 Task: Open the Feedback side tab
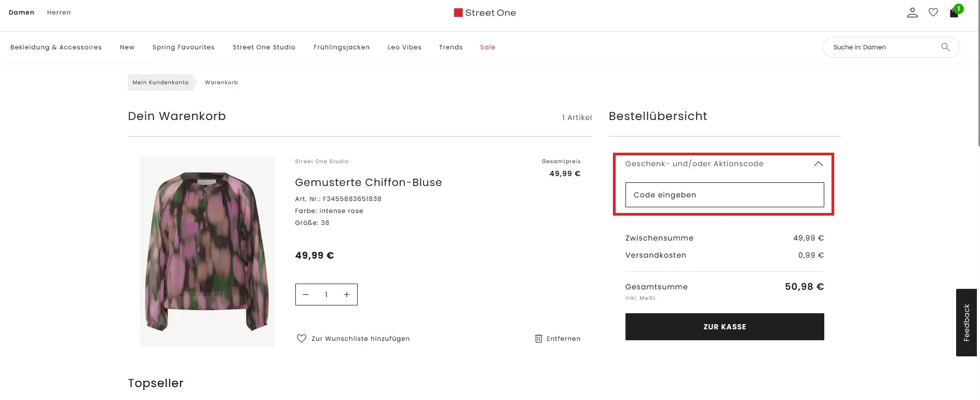click(x=966, y=323)
